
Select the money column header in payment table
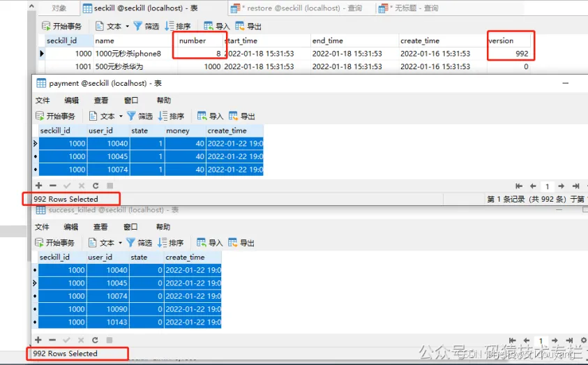186,131
